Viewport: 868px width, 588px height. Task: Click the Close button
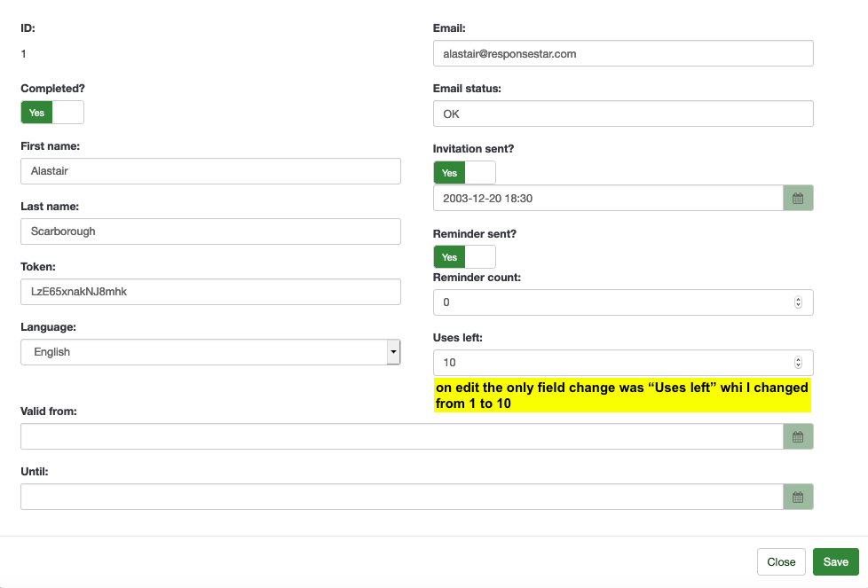pos(781,562)
